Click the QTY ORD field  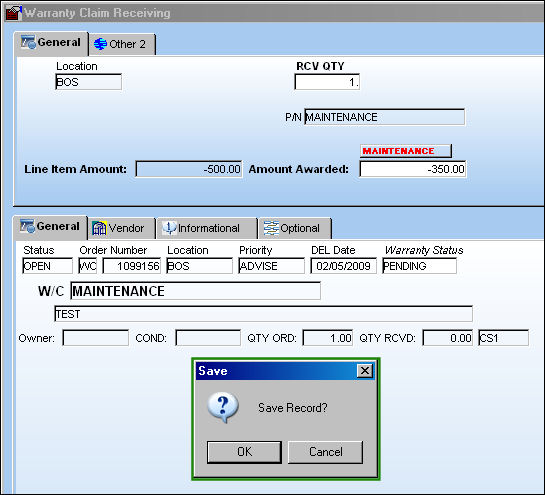coord(328,338)
